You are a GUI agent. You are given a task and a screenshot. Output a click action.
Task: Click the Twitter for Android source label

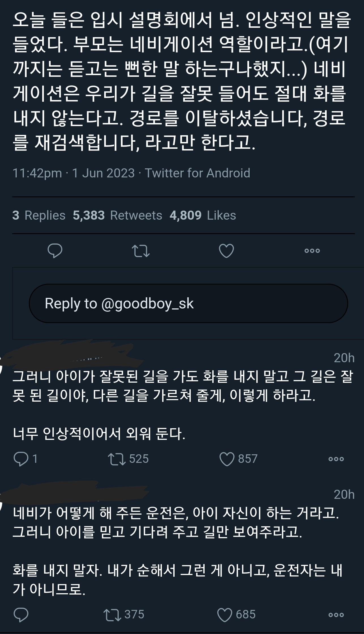click(x=198, y=173)
